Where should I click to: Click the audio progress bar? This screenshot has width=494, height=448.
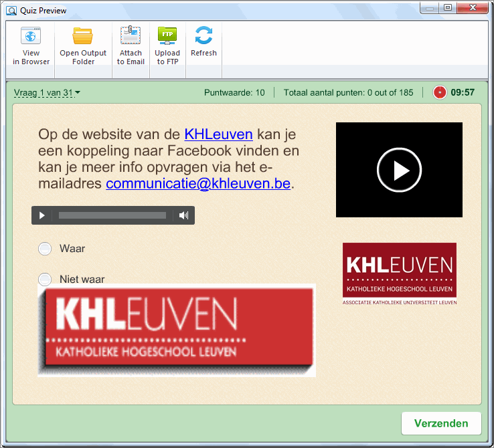(x=112, y=215)
